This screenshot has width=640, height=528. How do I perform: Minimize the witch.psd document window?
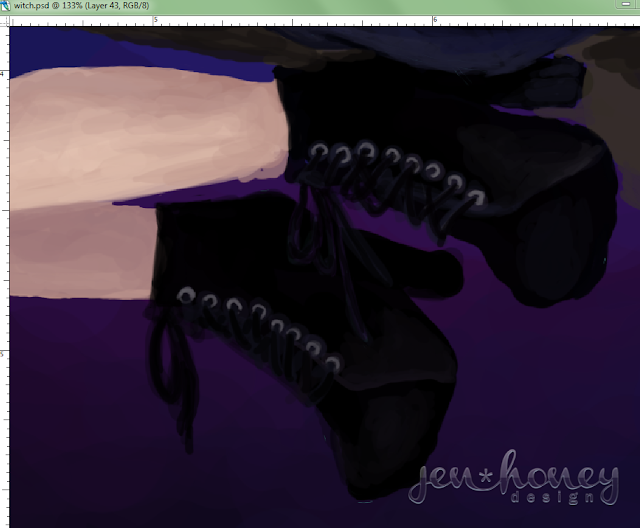626,4
